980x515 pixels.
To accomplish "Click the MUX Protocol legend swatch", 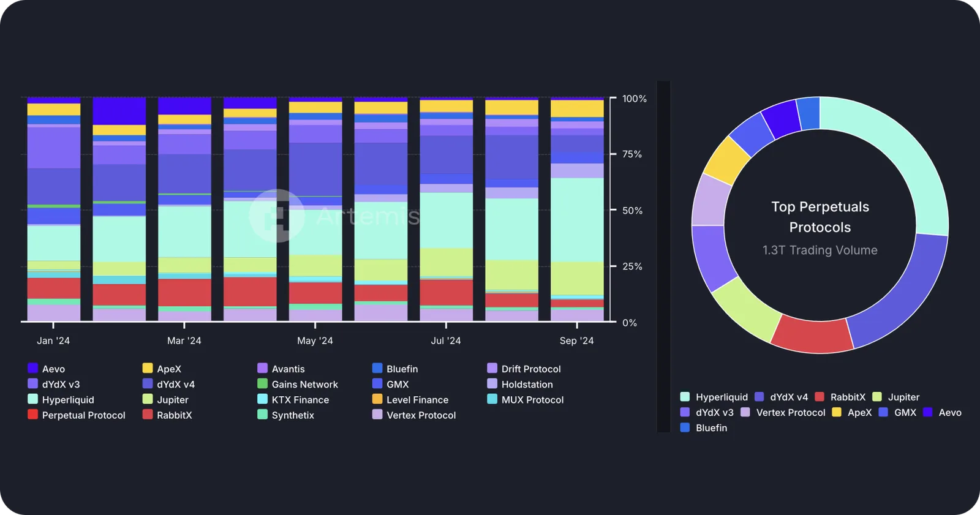I will click(492, 399).
